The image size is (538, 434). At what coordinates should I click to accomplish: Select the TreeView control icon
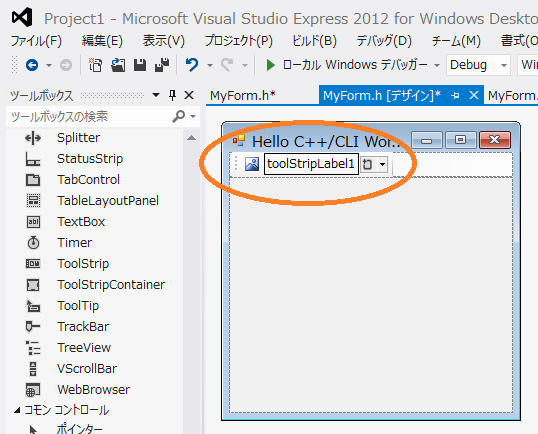coord(33,348)
